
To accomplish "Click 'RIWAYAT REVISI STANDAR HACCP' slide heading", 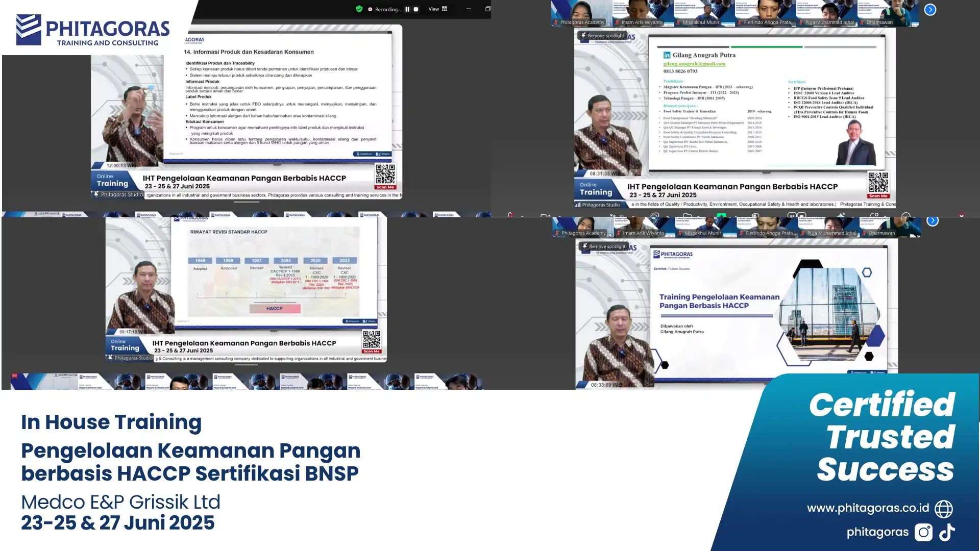I will (x=229, y=232).
